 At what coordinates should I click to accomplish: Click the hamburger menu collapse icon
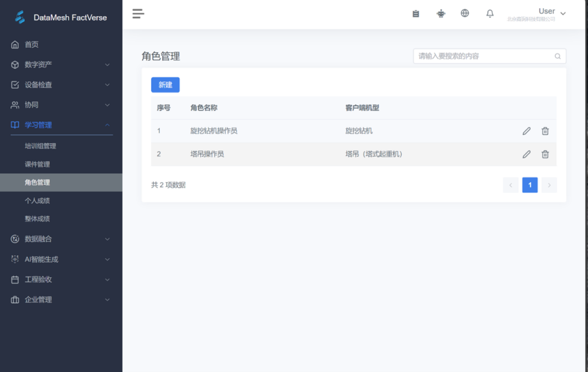tap(138, 14)
